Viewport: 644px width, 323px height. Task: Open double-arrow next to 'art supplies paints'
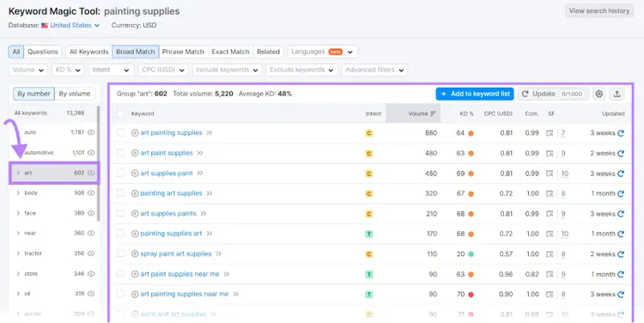click(x=204, y=213)
